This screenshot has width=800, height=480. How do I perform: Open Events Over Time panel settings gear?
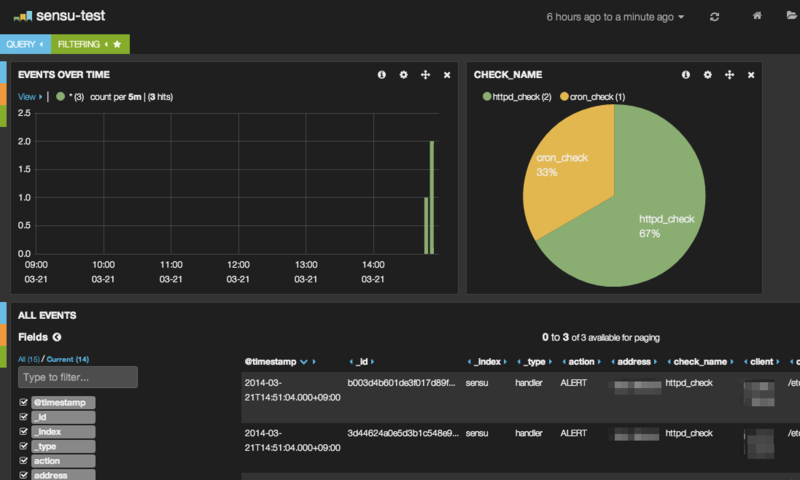click(x=404, y=74)
